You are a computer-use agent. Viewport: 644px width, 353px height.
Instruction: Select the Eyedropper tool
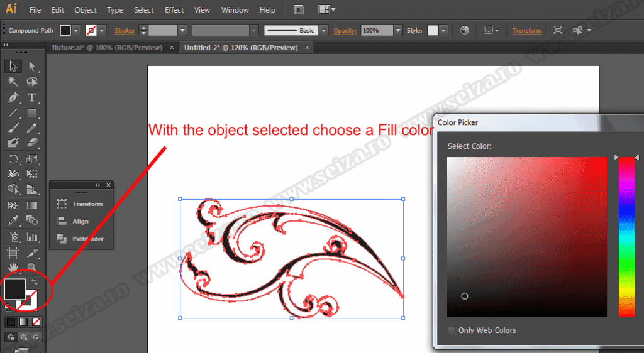click(x=13, y=220)
